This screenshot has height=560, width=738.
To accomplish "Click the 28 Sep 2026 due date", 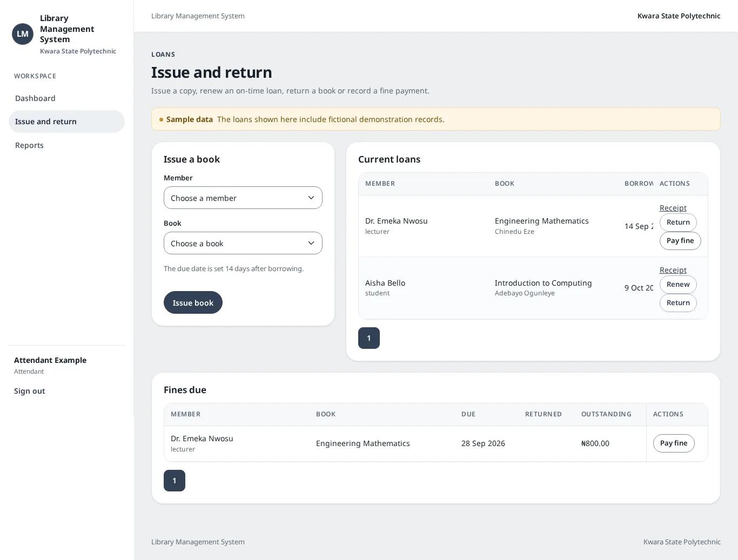I will (483, 443).
